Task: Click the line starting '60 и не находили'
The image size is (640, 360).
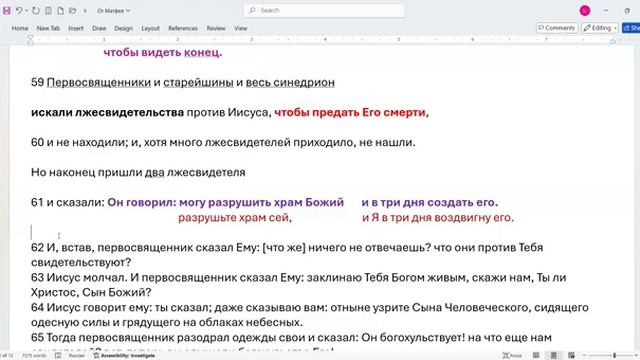Action: pyautogui.click(x=223, y=142)
